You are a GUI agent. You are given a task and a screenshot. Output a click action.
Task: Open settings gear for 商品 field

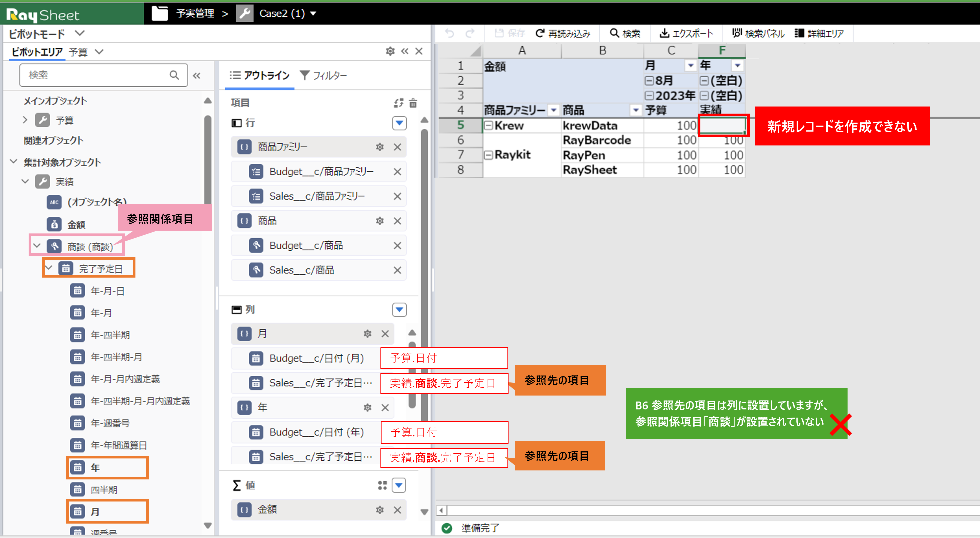click(x=380, y=221)
